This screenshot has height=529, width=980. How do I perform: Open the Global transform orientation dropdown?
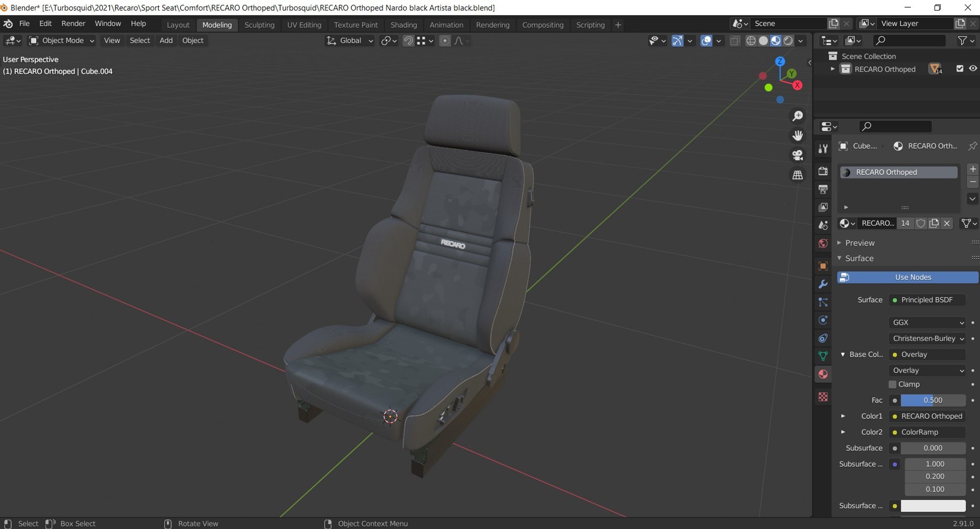pyautogui.click(x=350, y=41)
